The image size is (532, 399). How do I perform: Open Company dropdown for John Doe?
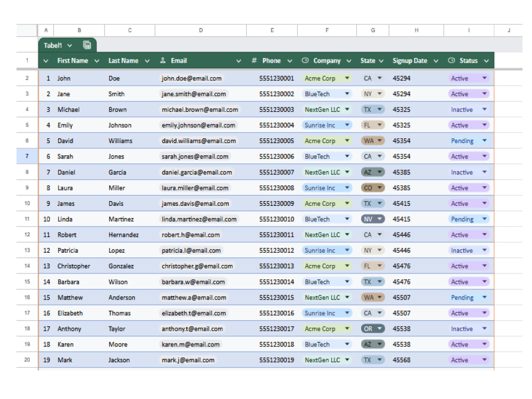point(347,78)
